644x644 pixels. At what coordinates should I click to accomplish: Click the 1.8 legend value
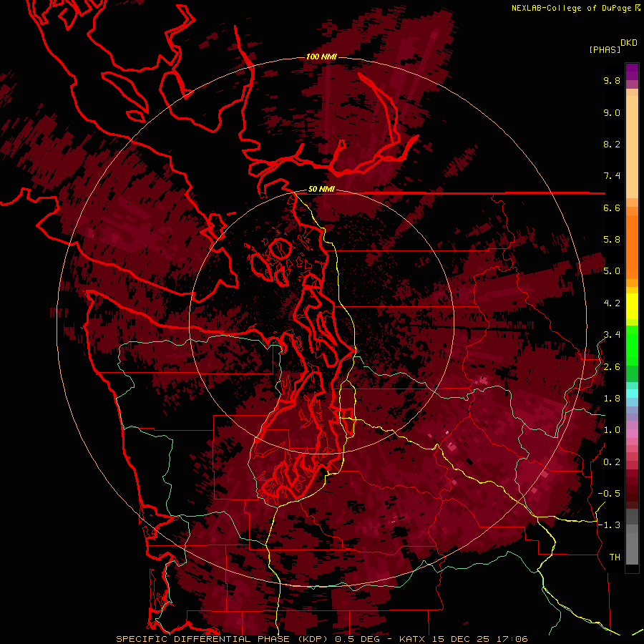click(x=612, y=399)
